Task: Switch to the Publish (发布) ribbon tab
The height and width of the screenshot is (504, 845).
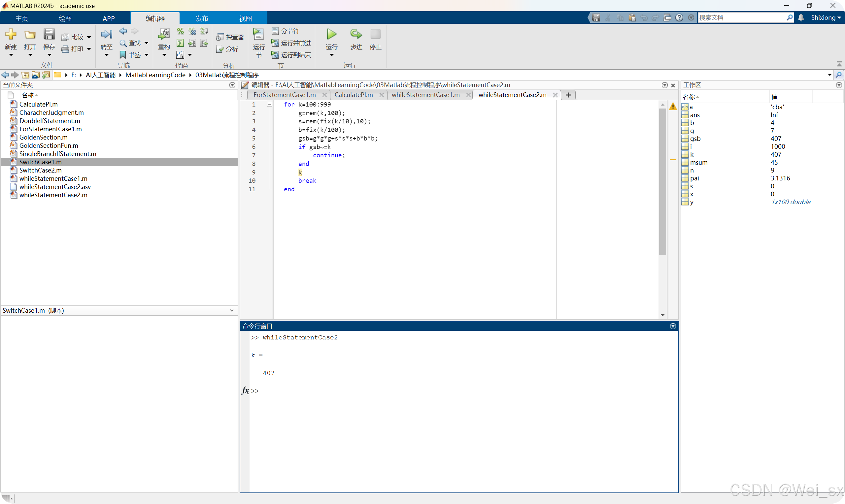Action: (201, 18)
